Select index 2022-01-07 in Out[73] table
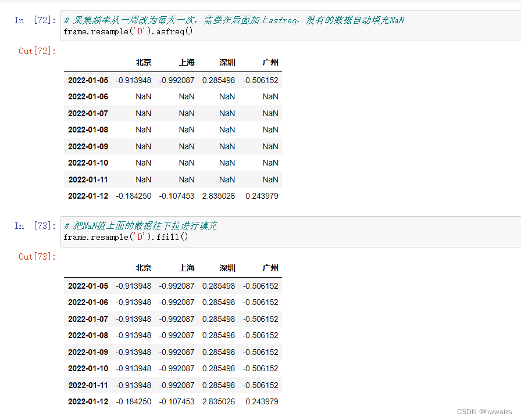521x420 pixels. click(x=88, y=319)
